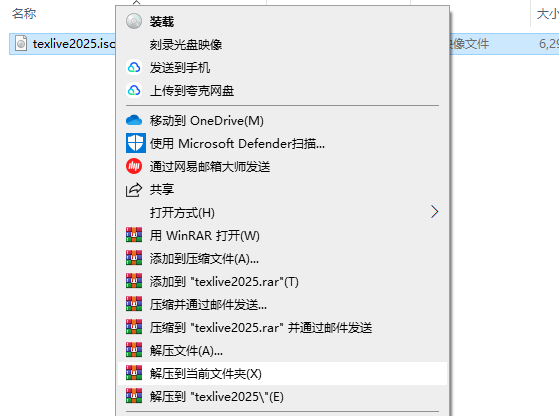Select 添加到压缩文件(A)...
559x416 pixels.
[204, 258]
